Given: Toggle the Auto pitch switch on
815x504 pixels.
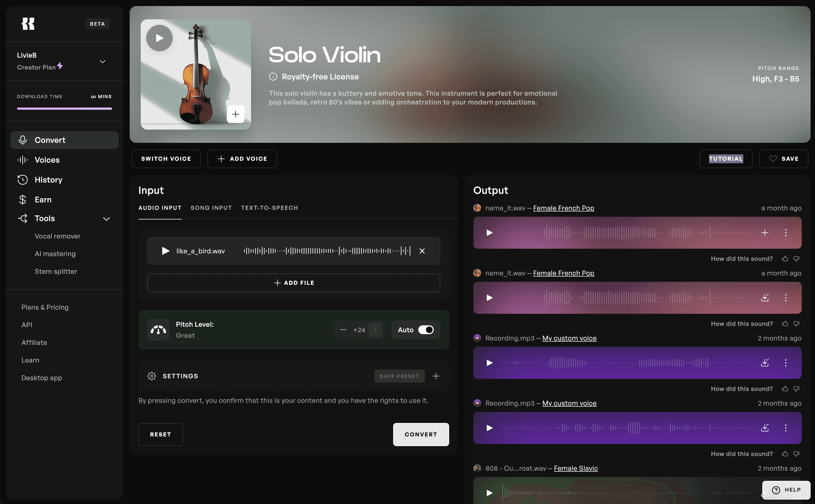Looking at the screenshot, I should coord(428,329).
